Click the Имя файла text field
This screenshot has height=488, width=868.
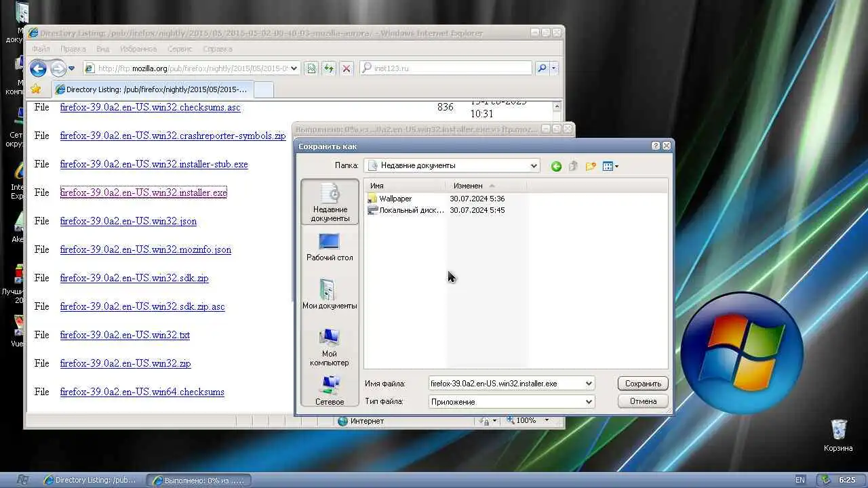click(x=506, y=384)
